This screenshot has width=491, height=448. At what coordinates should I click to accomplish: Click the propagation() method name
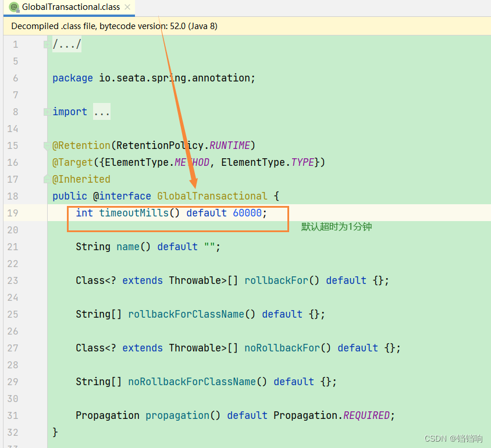pyautogui.click(x=177, y=416)
